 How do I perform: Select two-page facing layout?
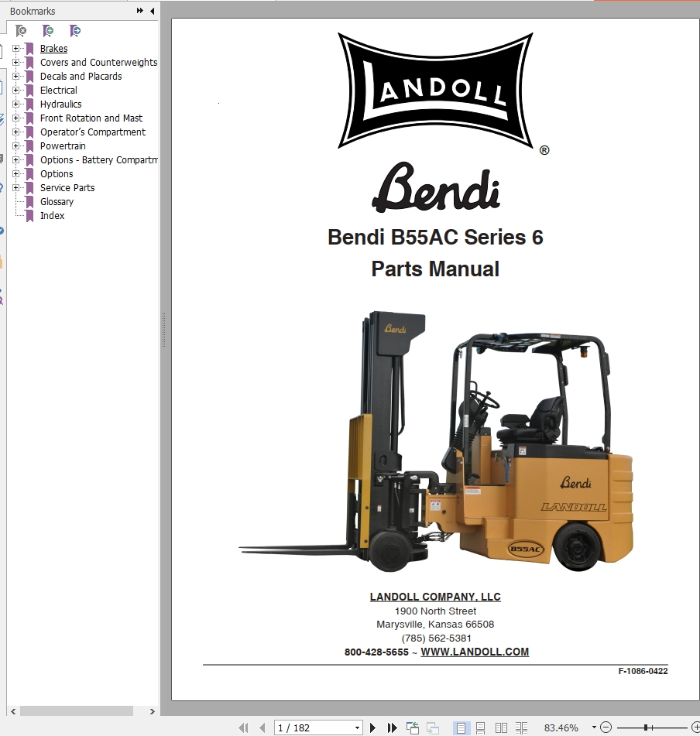[501, 728]
